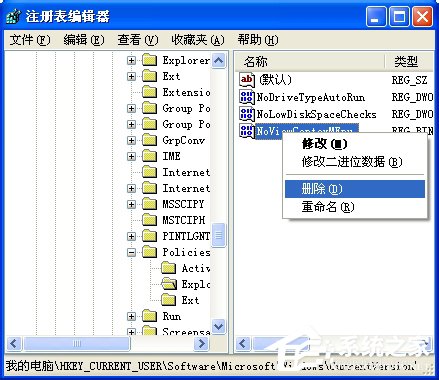Expand the GrpConv tree node
The image size is (439, 380).
(x=132, y=140)
